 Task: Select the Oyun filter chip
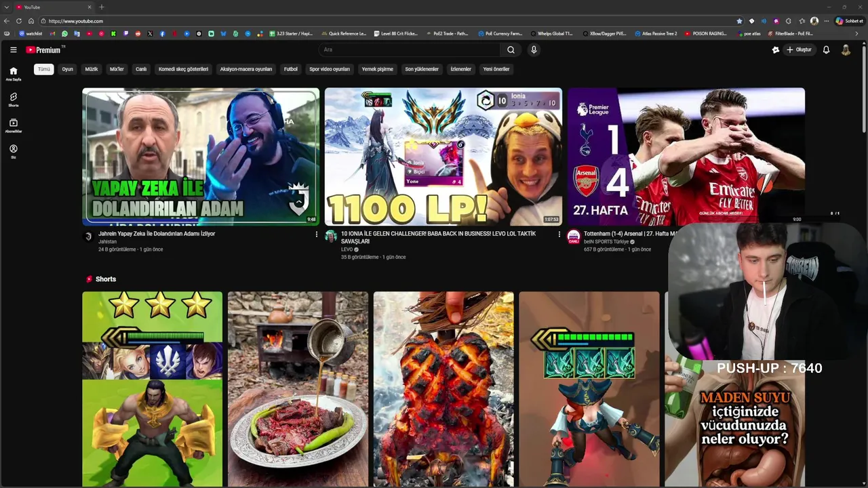click(x=68, y=69)
